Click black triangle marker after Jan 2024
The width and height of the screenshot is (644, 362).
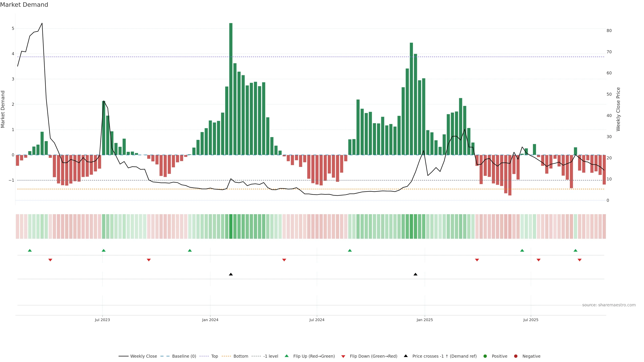click(231, 274)
